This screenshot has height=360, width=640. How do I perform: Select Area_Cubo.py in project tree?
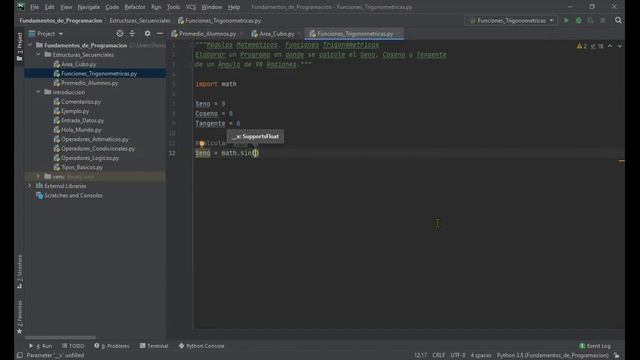click(78, 64)
